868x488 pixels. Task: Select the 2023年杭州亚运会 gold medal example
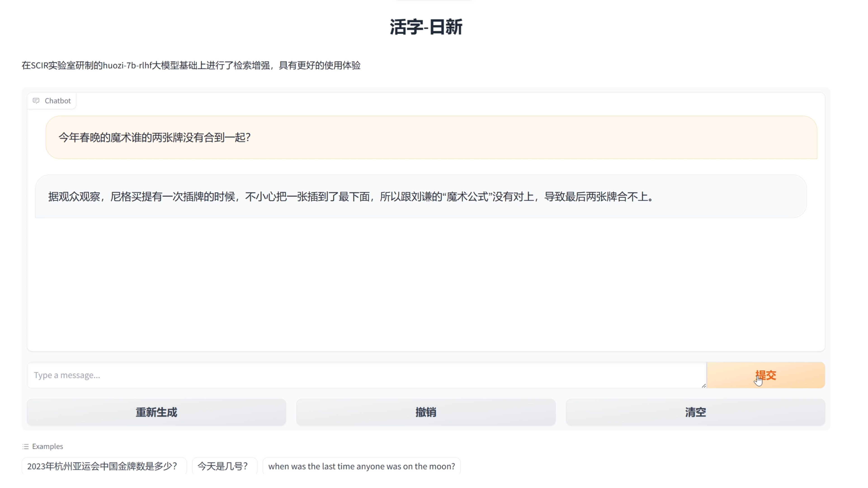102,467
